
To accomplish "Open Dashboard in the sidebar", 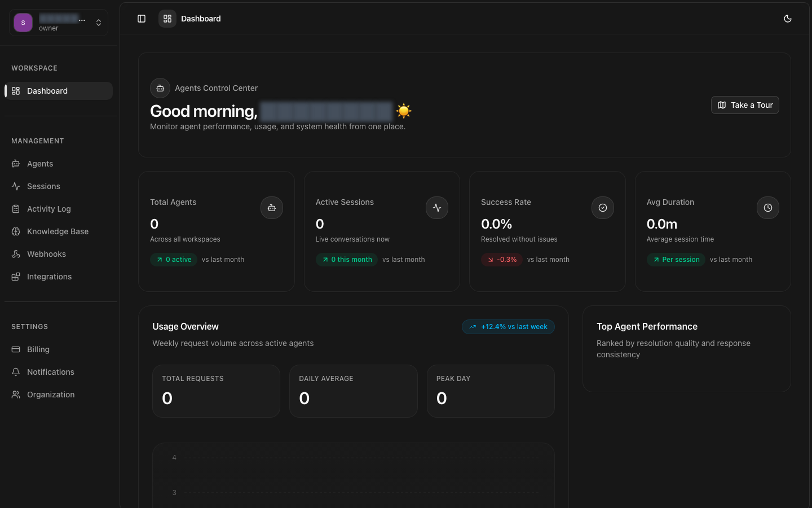I will click(x=59, y=91).
